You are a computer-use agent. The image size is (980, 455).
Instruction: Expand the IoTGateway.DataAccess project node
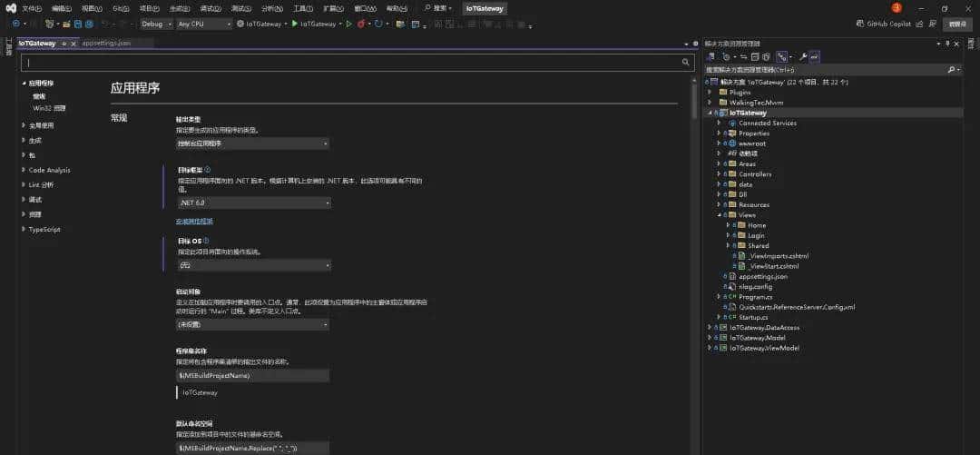[710, 327]
